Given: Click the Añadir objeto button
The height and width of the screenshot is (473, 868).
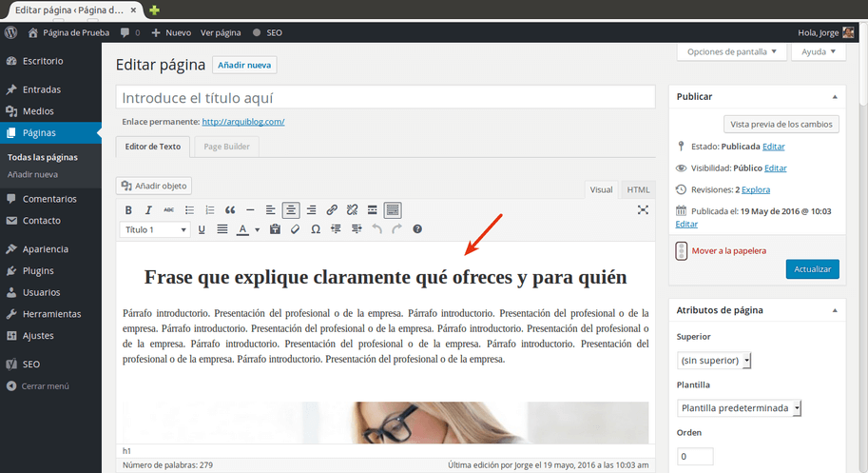Looking at the screenshot, I should (x=154, y=186).
